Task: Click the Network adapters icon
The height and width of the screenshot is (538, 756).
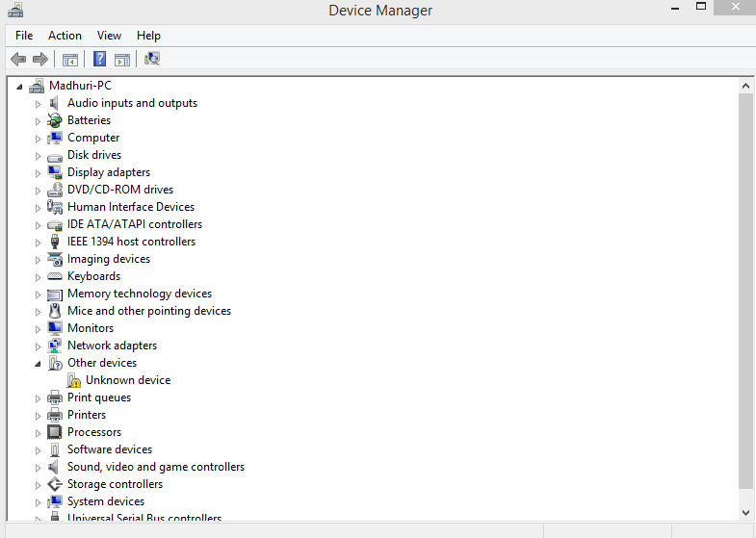Action: 55,346
